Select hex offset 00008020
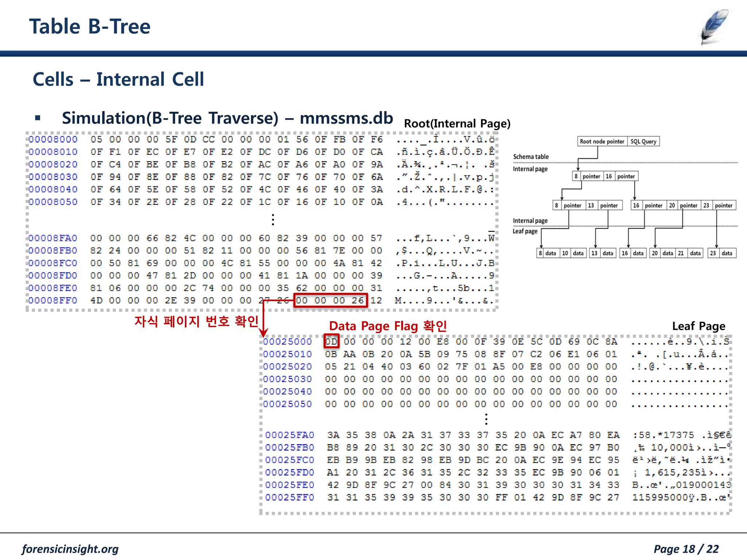 tap(53, 164)
